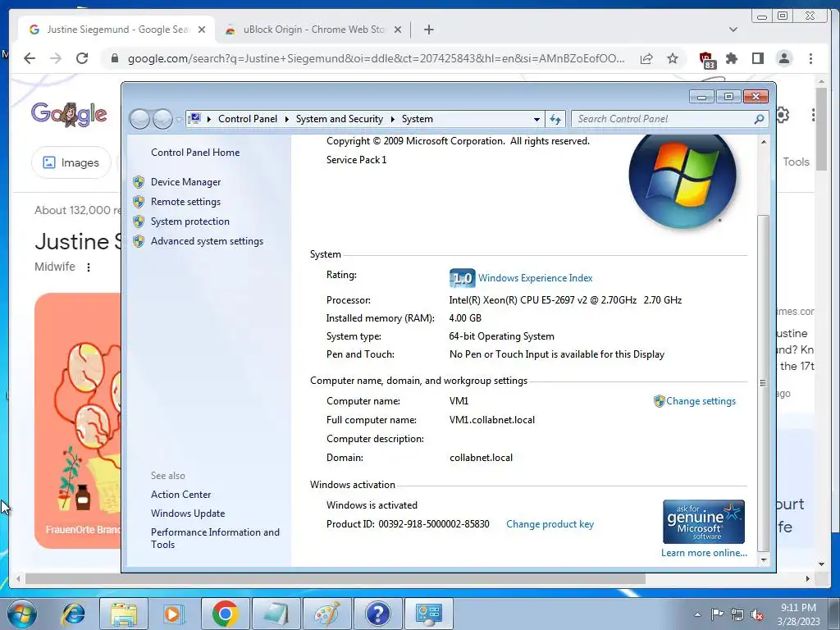
Task: Click System and Security in the breadcrumb
Action: coord(340,119)
